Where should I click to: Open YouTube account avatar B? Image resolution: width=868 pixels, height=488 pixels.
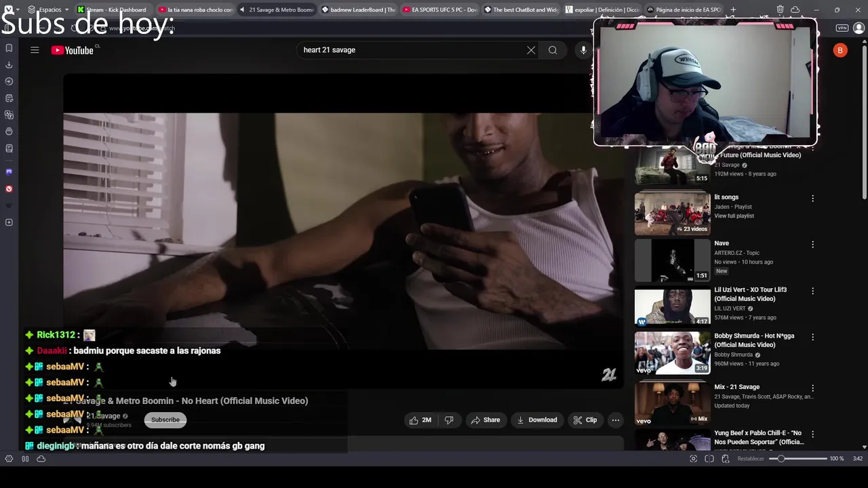coord(840,50)
